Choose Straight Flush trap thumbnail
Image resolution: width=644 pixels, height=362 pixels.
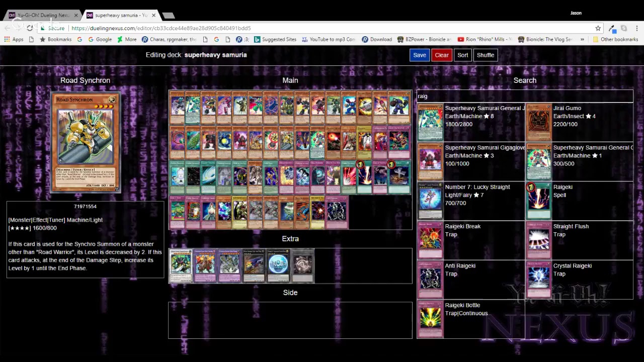coord(538,240)
